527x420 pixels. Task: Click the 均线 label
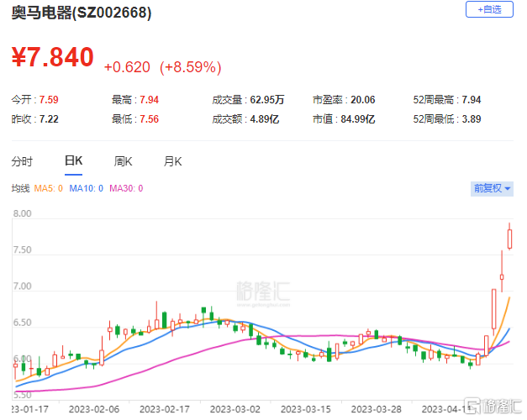click(x=20, y=188)
